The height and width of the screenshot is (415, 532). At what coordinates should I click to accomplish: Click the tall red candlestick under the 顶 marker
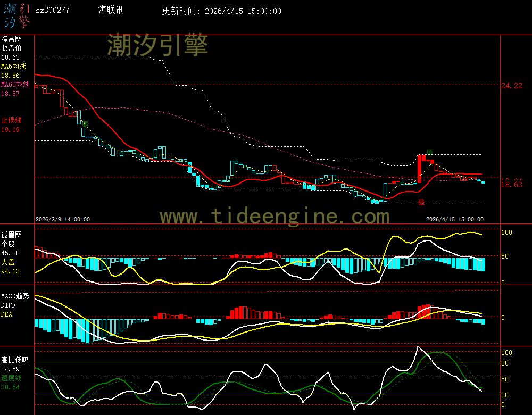click(x=420, y=168)
